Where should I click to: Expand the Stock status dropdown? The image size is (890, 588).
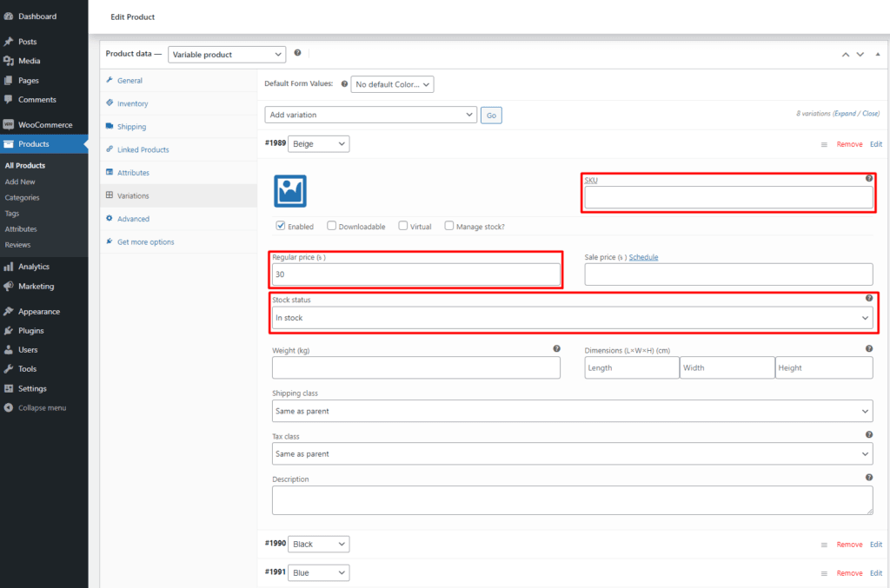572,319
